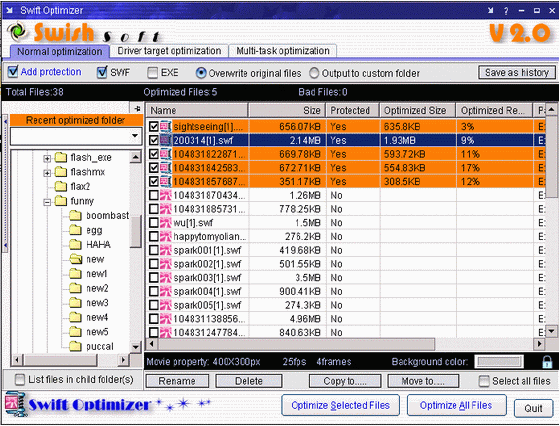Click Optimize All Files button
560x426 pixels.
tap(456, 405)
